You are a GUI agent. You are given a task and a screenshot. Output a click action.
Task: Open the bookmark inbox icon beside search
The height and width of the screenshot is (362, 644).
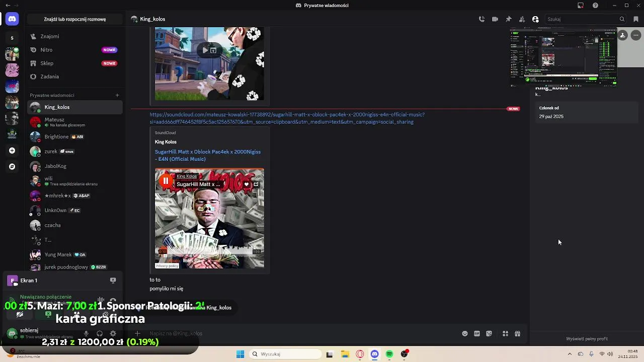coord(636,19)
